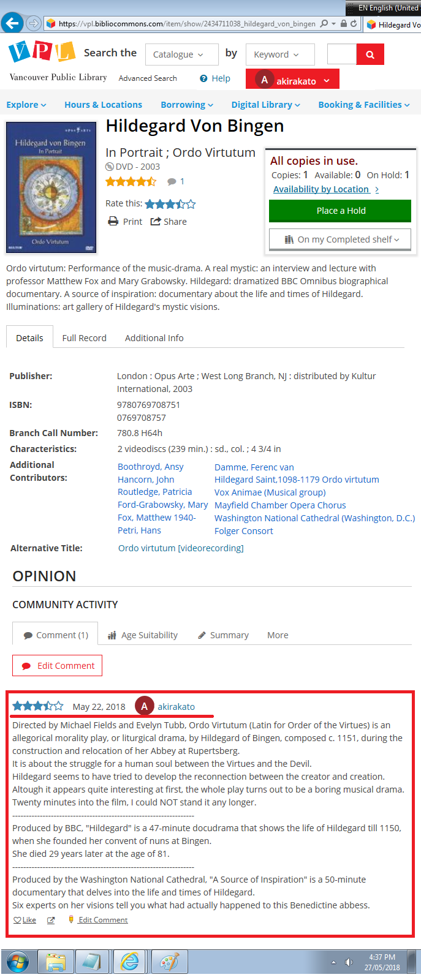Click the red search magnifier button
This screenshot has height=980, width=421.
pyautogui.click(x=370, y=55)
